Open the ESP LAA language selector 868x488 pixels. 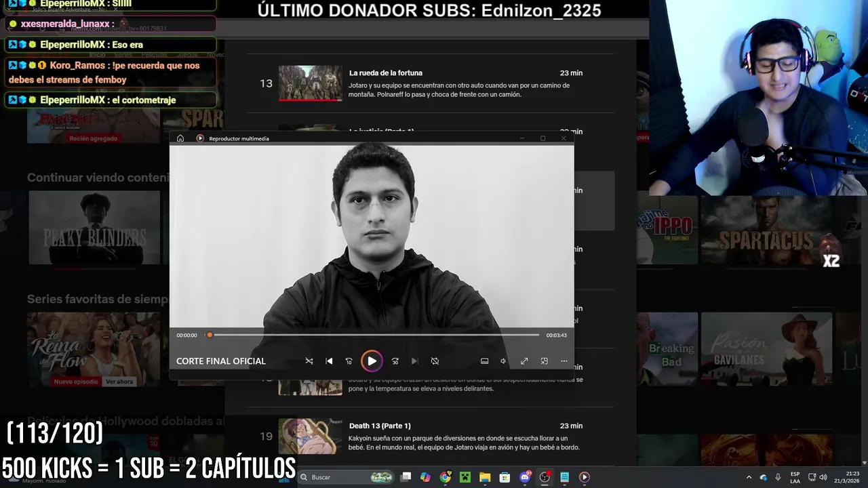(795, 477)
